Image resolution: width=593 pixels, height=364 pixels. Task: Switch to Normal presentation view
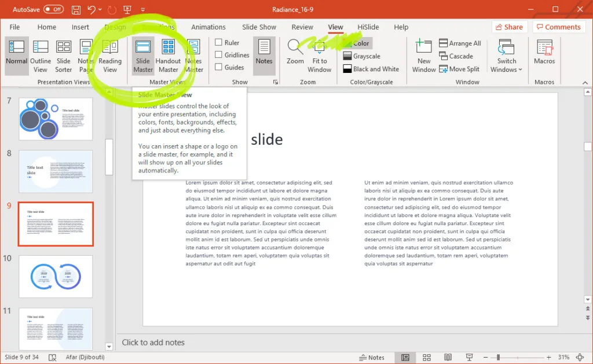(x=17, y=56)
